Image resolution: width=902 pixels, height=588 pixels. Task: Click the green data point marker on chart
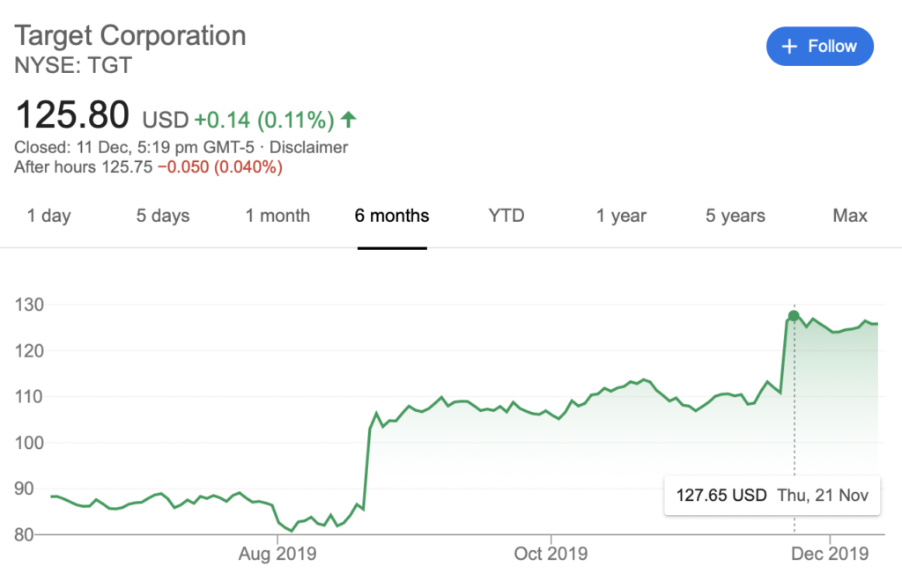coord(794,315)
